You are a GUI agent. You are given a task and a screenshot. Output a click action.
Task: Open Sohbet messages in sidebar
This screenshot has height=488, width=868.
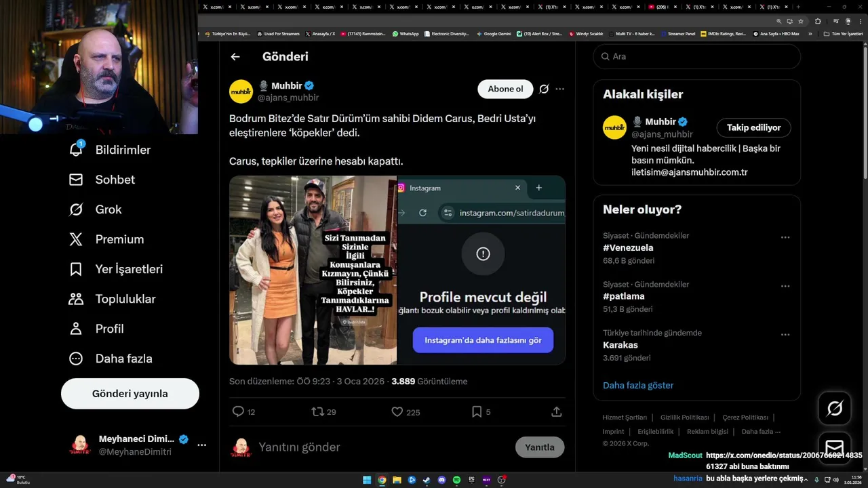(x=102, y=180)
